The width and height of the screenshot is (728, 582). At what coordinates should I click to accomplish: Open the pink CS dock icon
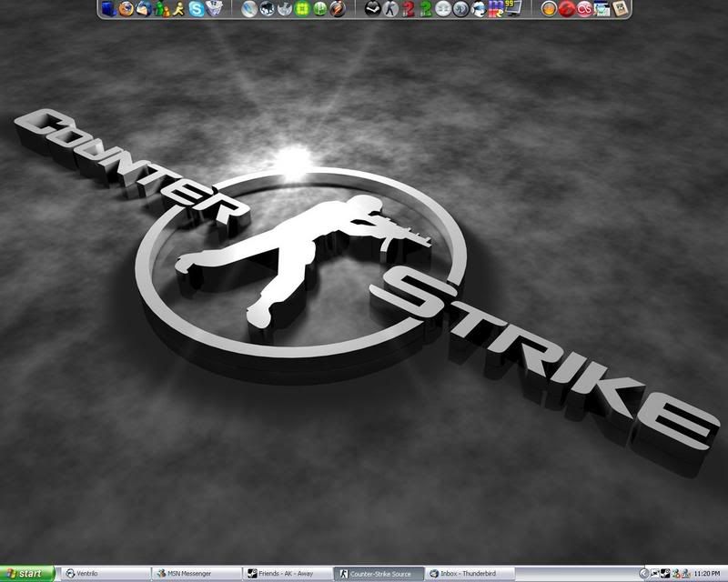[x=584, y=9]
